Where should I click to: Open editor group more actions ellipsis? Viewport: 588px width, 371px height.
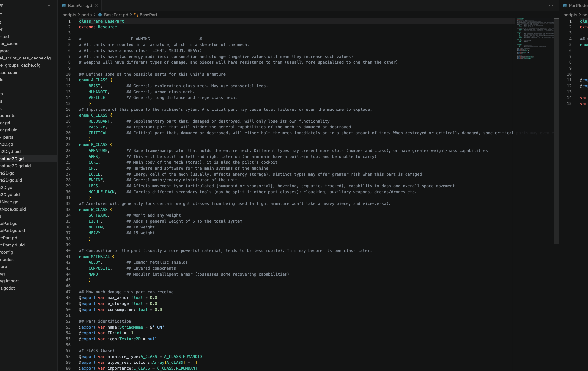(x=551, y=6)
